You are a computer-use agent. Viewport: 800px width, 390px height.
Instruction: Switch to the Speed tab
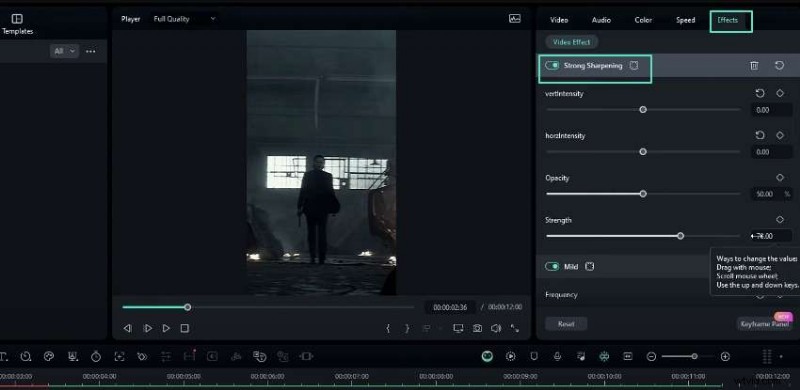pyautogui.click(x=685, y=20)
